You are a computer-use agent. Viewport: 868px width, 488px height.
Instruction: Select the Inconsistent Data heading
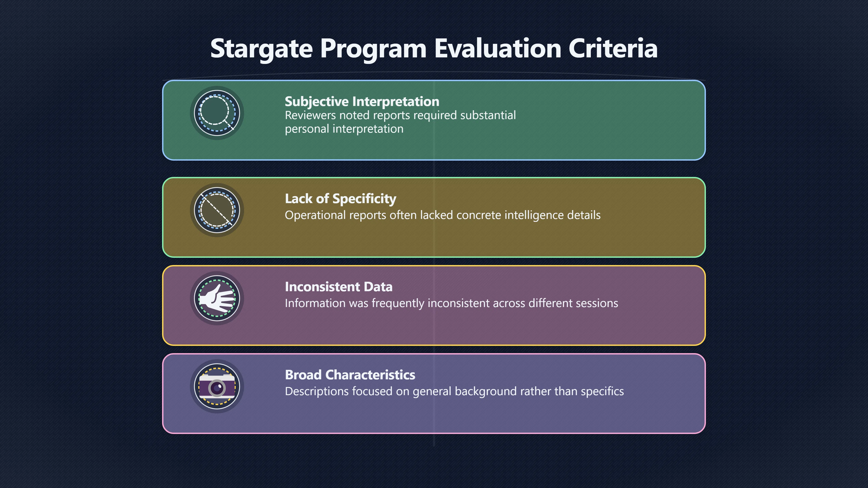coord(339,287)
